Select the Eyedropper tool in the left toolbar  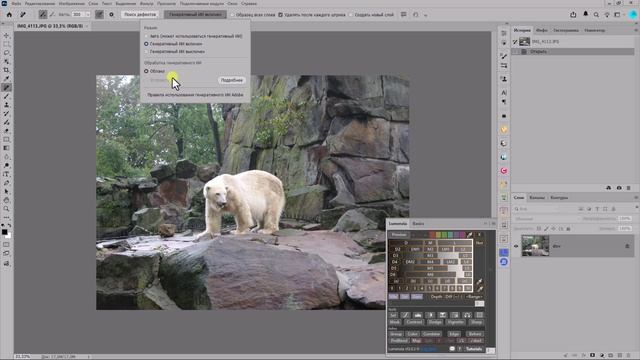(6, 79)
